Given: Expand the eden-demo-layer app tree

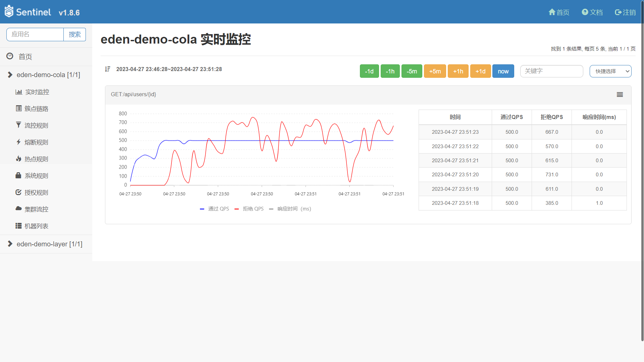Looking at the screenshot, I should pos(10,244).
